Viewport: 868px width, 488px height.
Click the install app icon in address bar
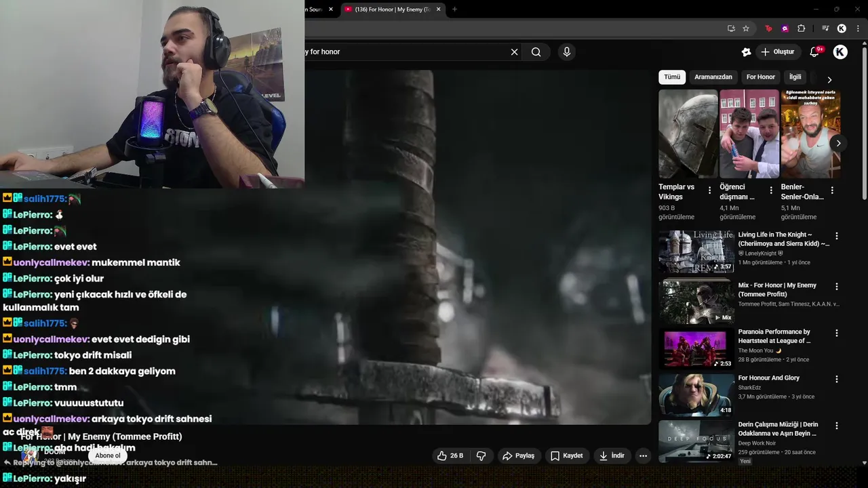731,28
